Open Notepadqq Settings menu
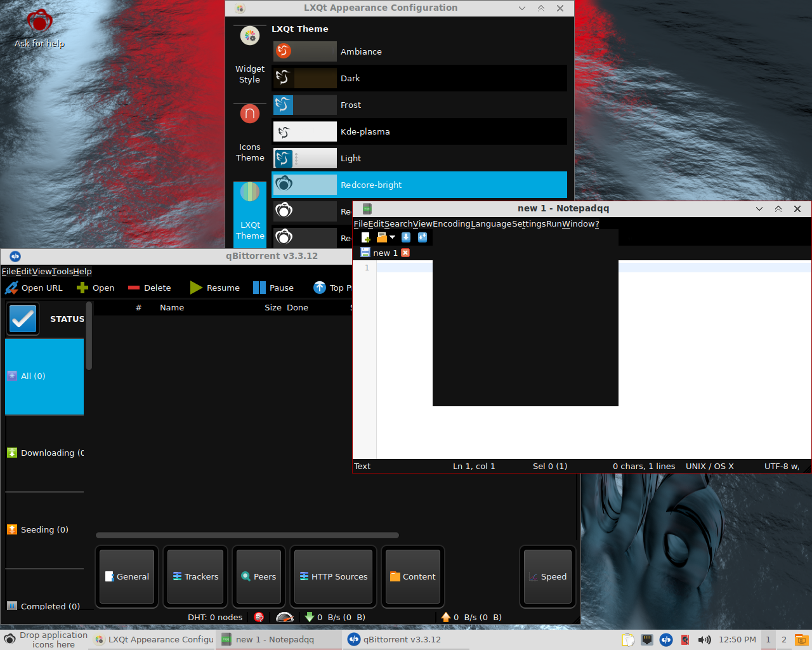Viewport: 812px width, 650px height. pos(529,224)
